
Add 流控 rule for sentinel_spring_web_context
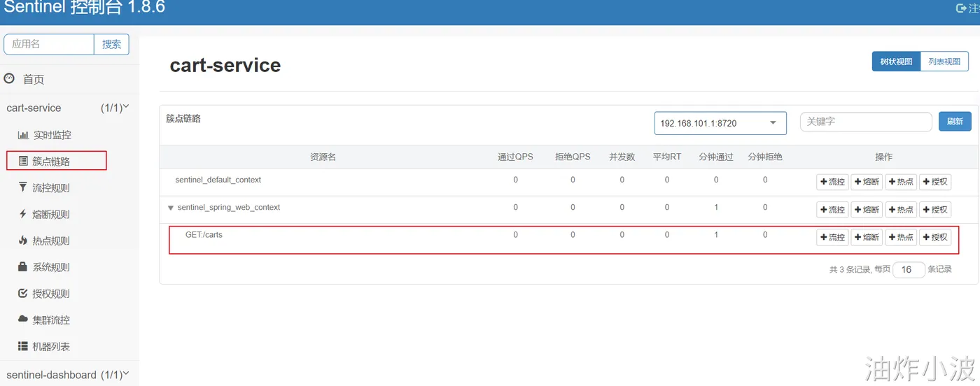(x=832, y=210)
